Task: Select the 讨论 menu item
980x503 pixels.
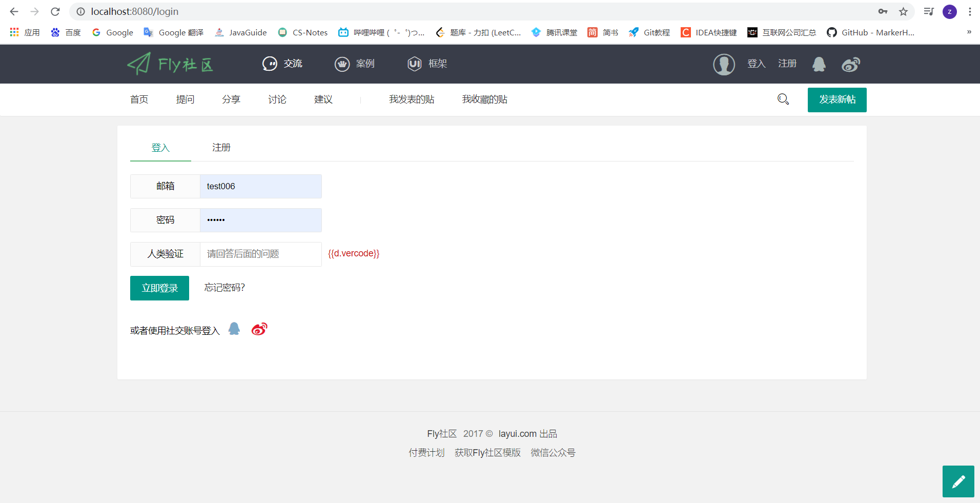Action: point(277,99)
